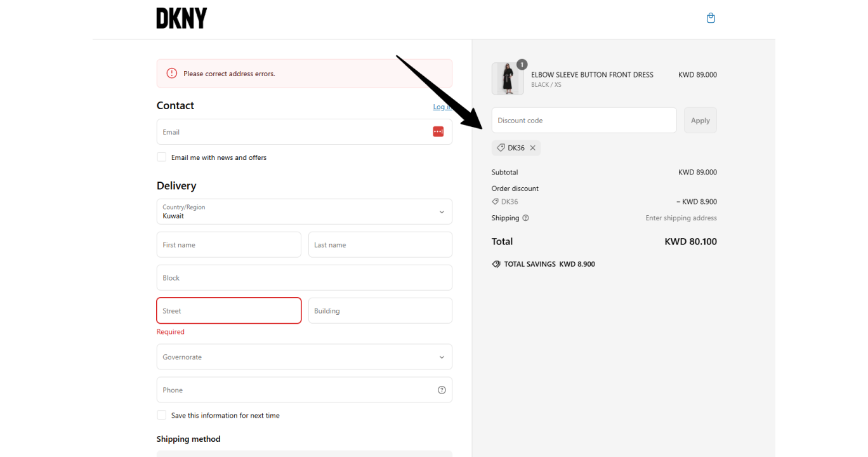Click the Shipping method heading

pyautogui.click(x=188, y=439)
